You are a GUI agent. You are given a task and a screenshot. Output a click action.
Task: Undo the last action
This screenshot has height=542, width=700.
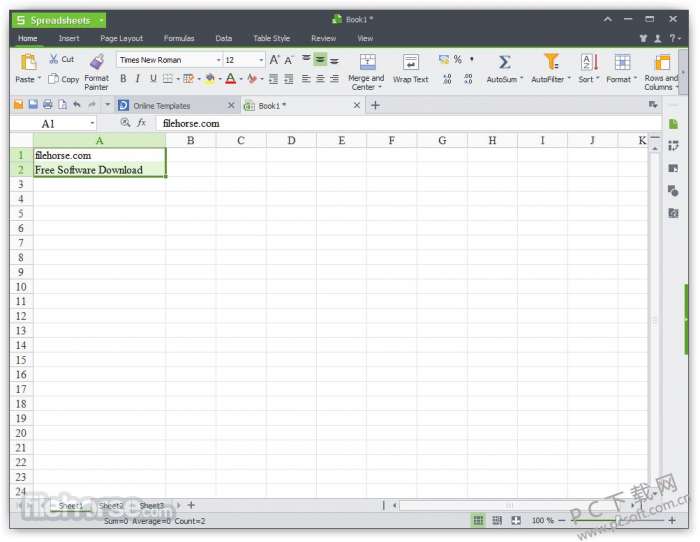pyautogui.click(x=77, y=105)
